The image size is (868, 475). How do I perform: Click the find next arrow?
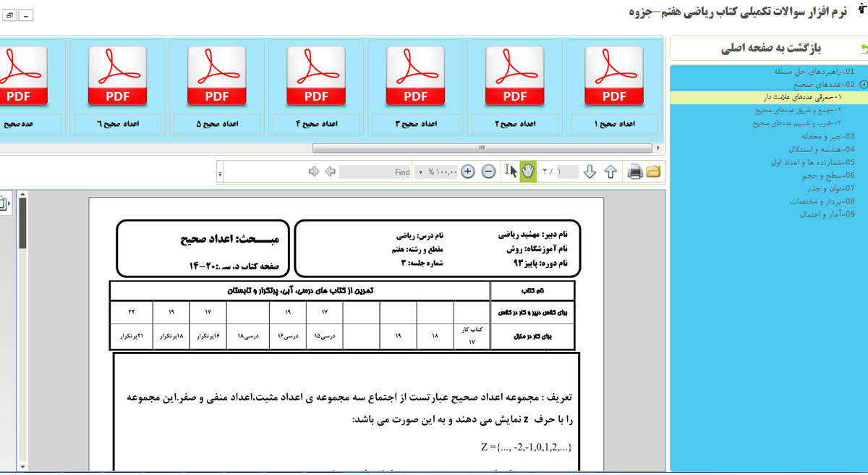314,172
